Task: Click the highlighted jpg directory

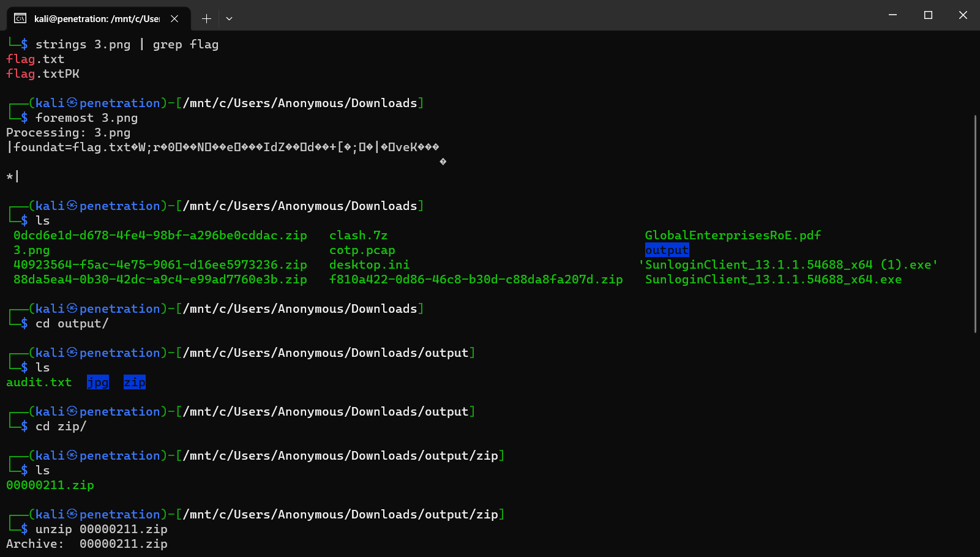Action: pyautogui.click(x=98, y=382)
